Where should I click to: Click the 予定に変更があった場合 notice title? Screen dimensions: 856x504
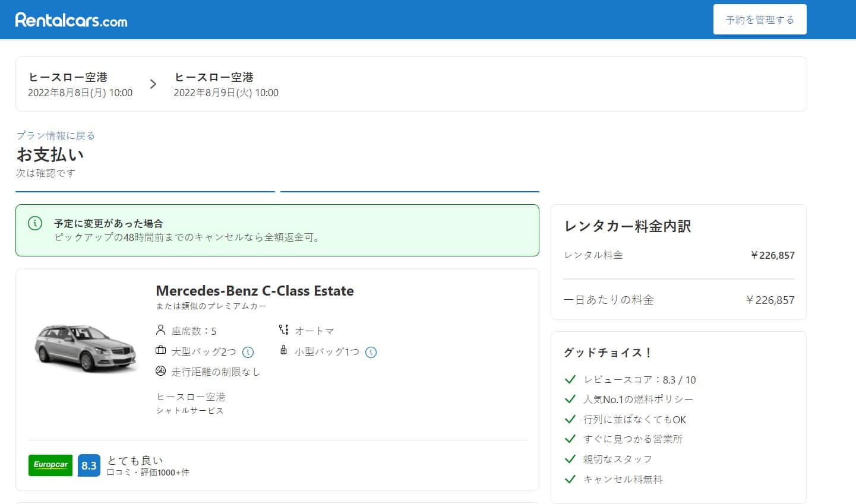click(x=109, y=224)
